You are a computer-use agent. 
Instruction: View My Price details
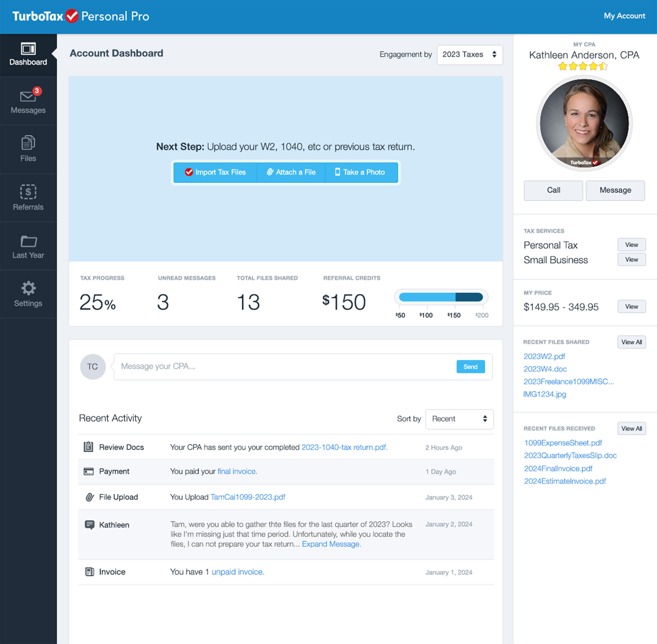[x=631, y=306]
